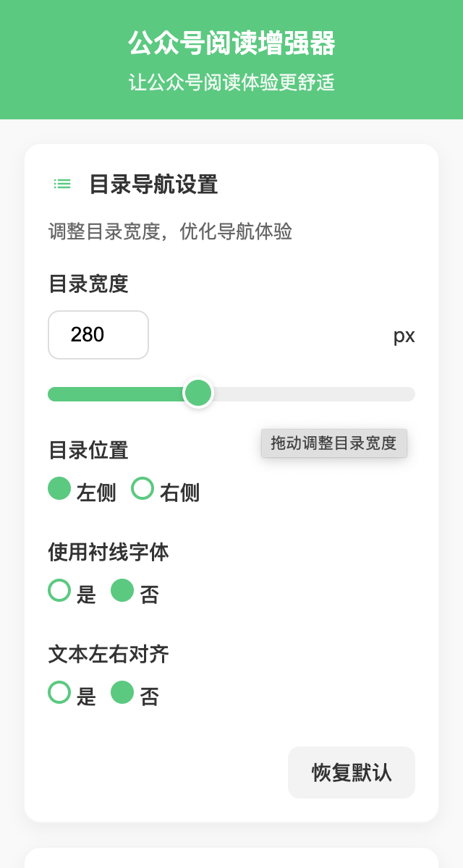
Task: Choose 否 under 使用衬线字体
Action: coord(122,591)
